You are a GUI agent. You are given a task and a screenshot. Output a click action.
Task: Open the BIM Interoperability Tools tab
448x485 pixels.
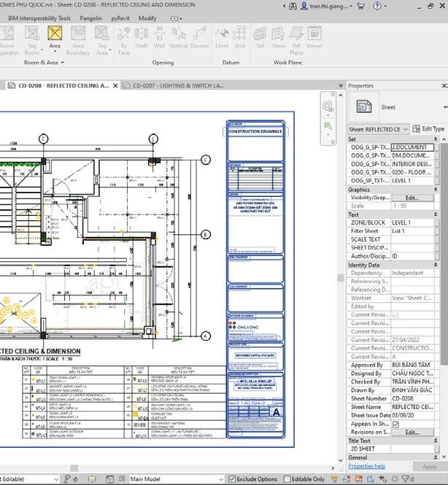click(x=39, y=18)
